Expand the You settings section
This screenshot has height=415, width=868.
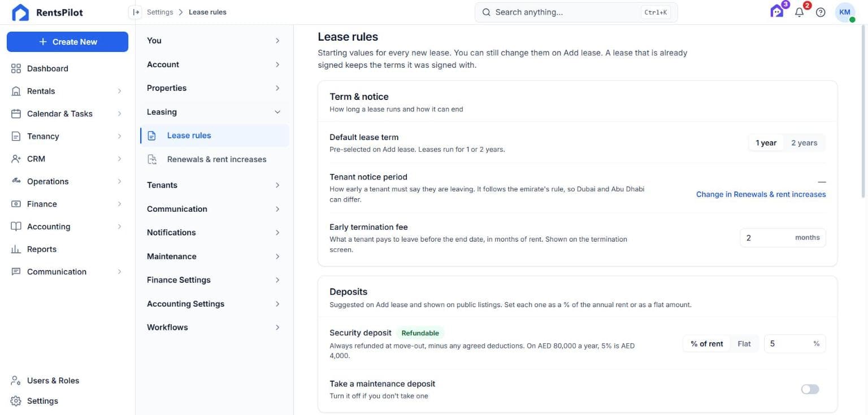pos(214,41)
